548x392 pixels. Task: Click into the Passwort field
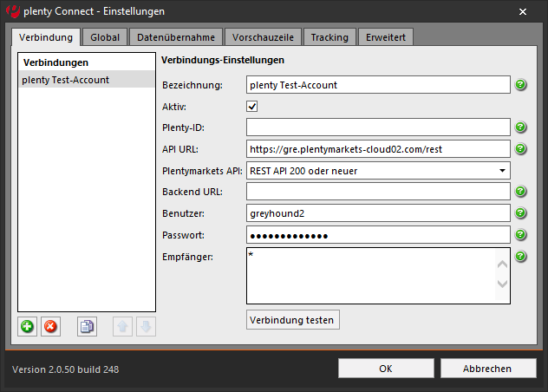click(x=379, y=235)
